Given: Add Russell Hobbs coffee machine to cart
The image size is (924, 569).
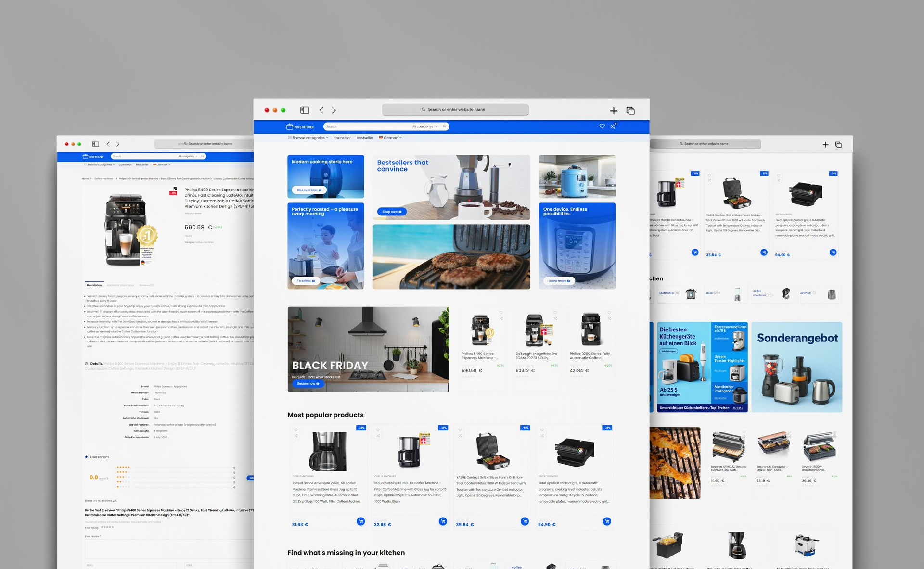Looking at the screenshot, I should 360,521.
